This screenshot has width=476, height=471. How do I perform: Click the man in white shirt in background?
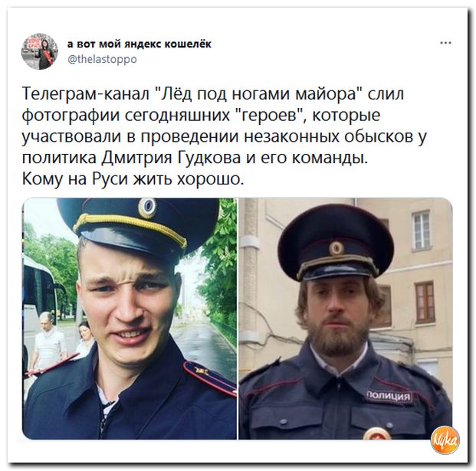[48, 342]
